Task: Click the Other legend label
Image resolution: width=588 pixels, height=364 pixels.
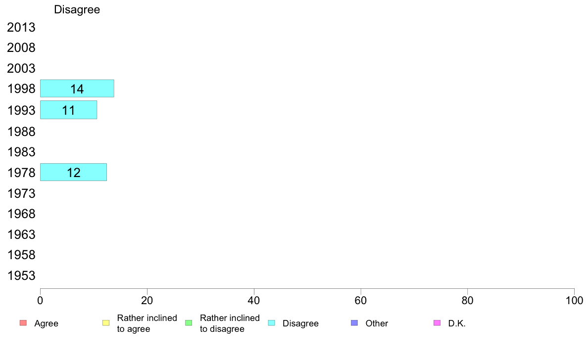Action: 377,323
